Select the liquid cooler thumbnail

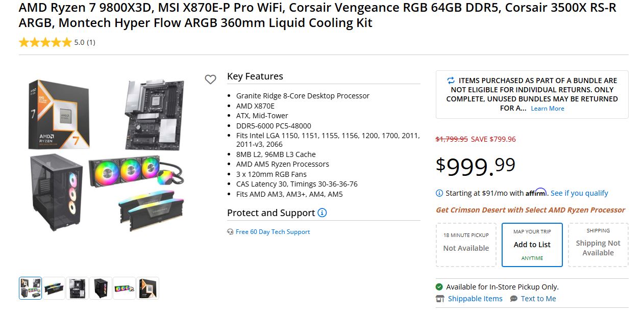(x=124, y=287)
